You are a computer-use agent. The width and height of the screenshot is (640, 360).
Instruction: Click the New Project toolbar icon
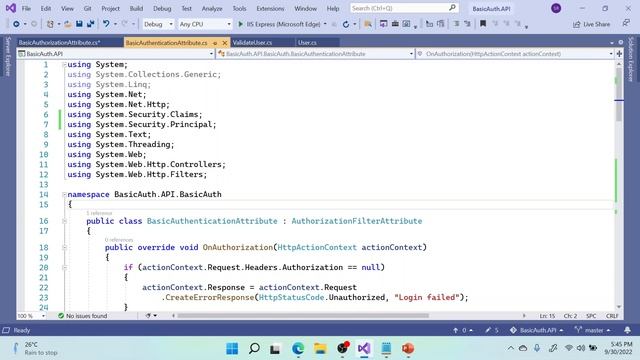pyautogui.click(x=50, y=24)
